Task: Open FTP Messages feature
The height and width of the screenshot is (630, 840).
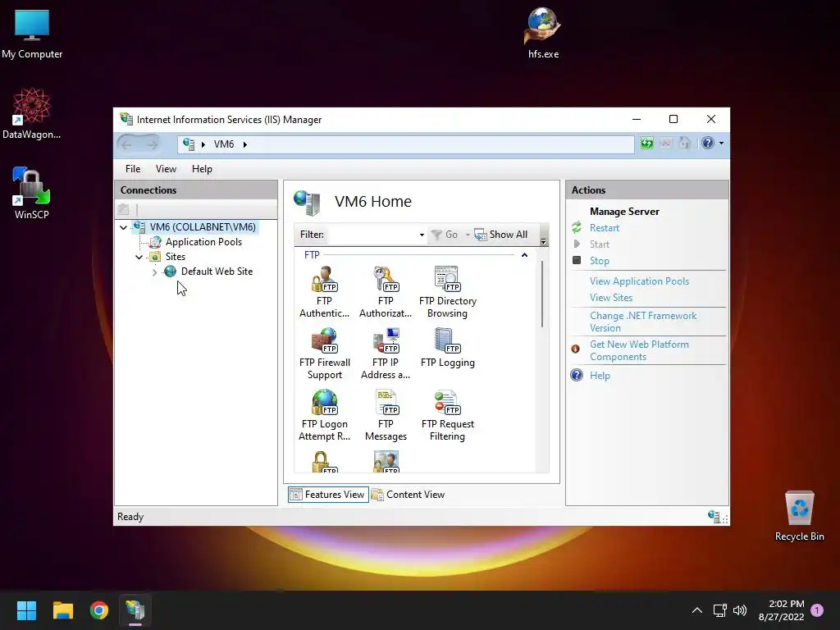Action: click(386, 416)
